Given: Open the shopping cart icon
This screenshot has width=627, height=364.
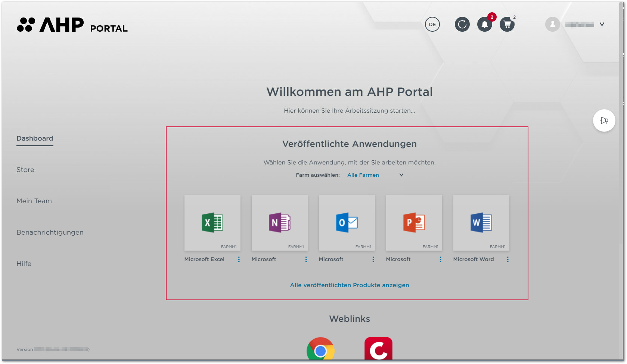Looking at the screenshot, I should [507, 25].
